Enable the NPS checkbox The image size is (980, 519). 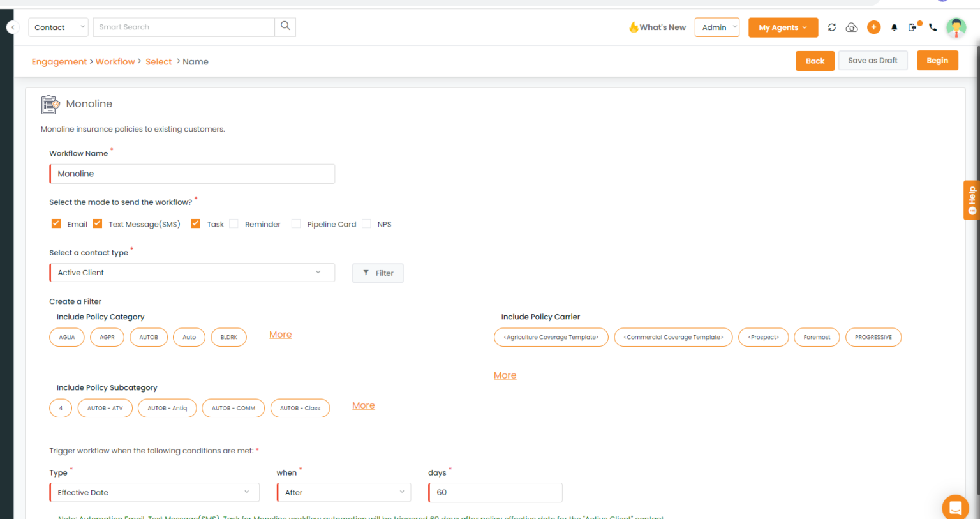(366, 223)
